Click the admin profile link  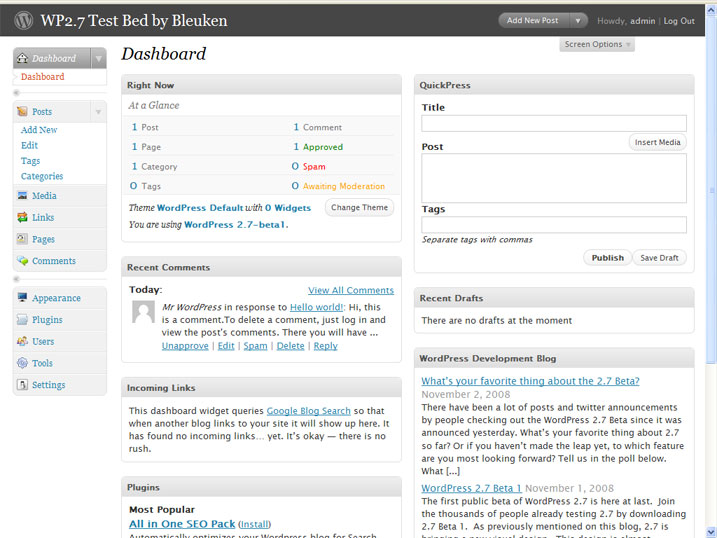(x=642, y=21)
